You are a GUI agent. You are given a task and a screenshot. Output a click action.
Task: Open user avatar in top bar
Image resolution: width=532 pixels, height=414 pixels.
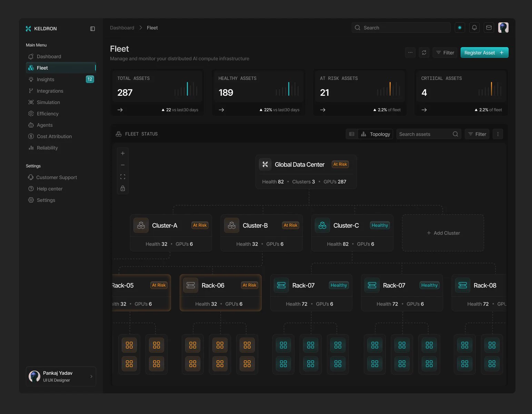[x=503, y=28]
